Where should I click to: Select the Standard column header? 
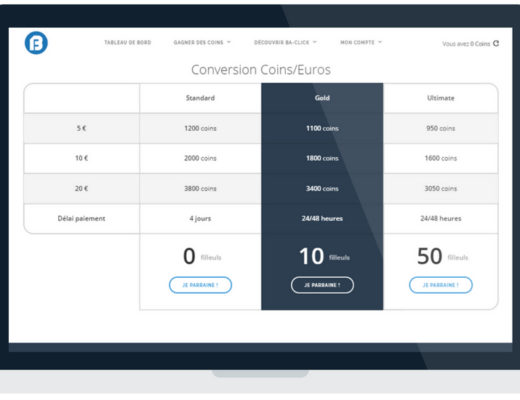coord(200,98)
